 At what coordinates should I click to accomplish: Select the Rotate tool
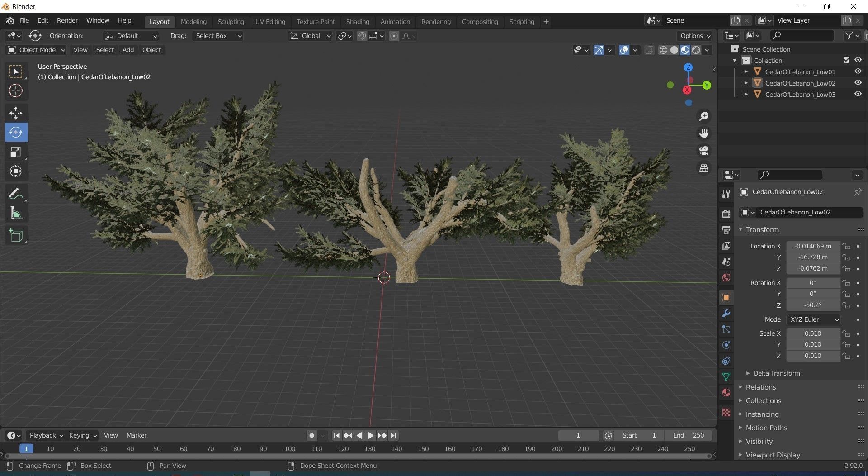(16, 132)
